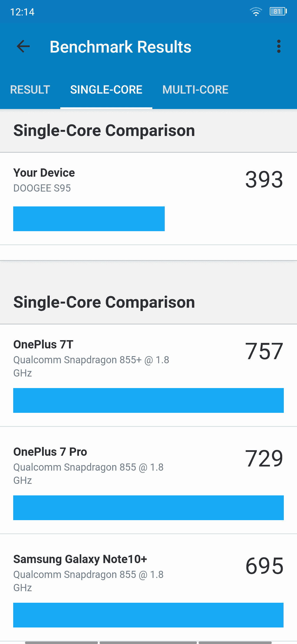Tap the 695 score value
The image size is (297, 644).
(264, 566)
